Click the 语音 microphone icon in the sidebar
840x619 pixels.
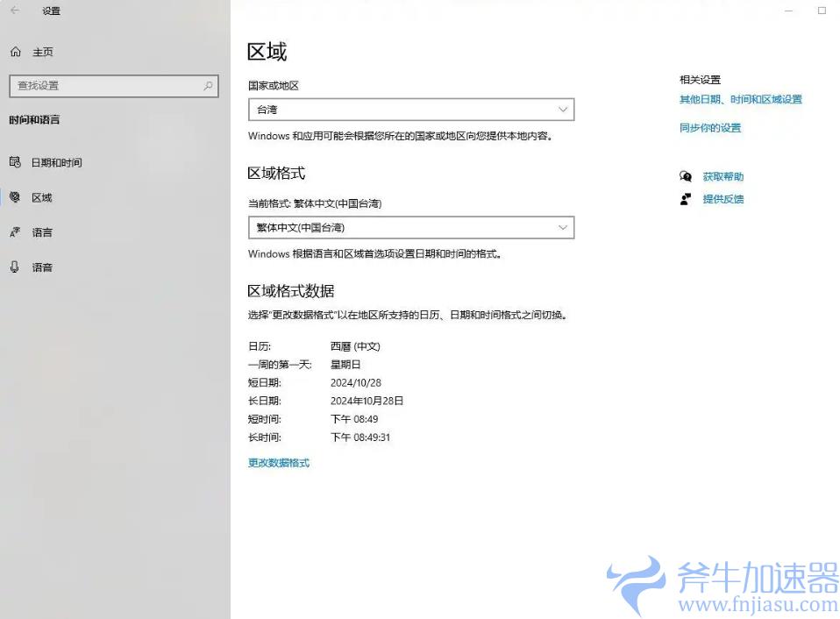point(15,267)
